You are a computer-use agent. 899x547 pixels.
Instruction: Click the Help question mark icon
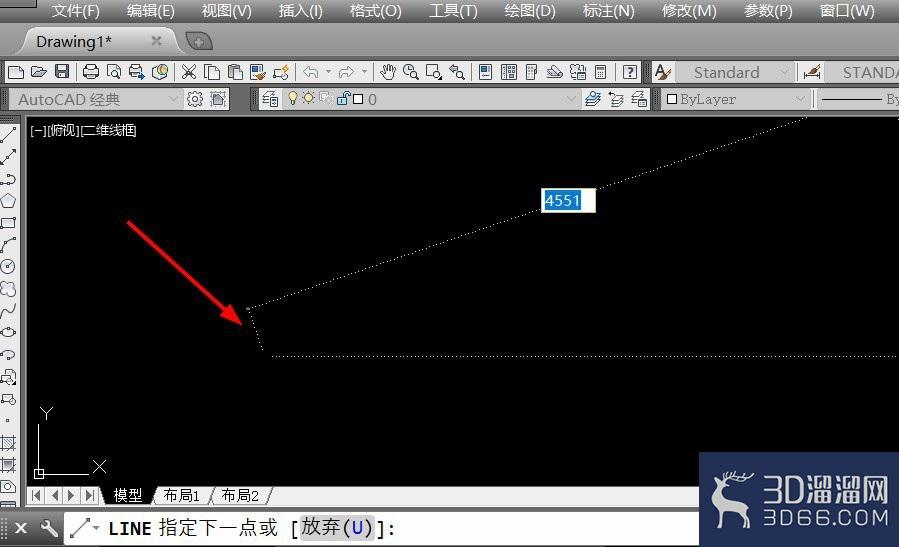[630, 72]
